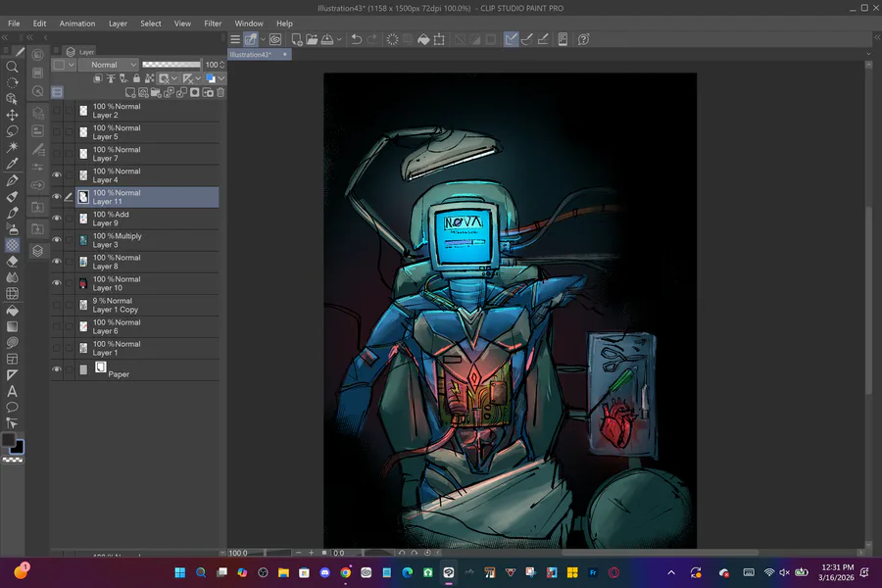Select the Lasso selection tool
Viewport: 882px width, 588px height.
12,130
